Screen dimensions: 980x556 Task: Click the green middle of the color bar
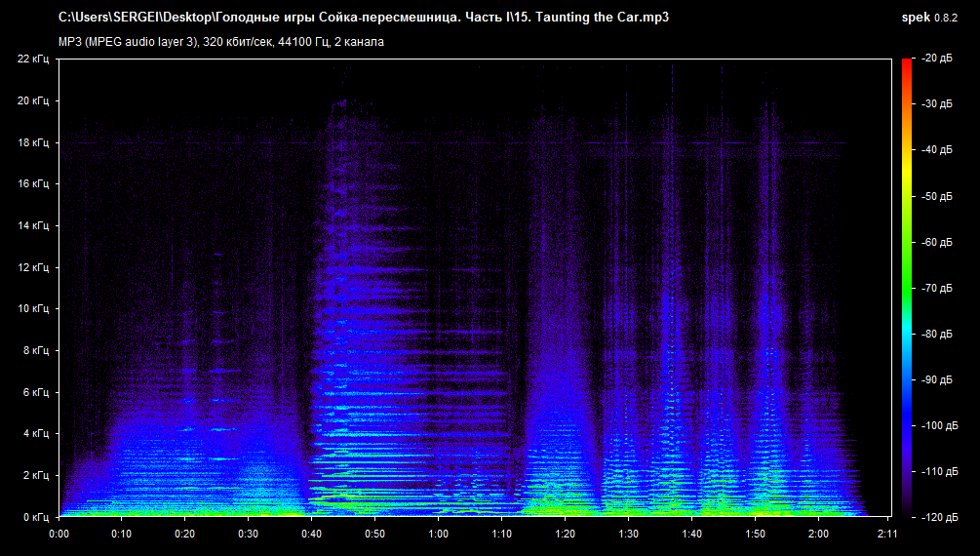tap(907, 283)
